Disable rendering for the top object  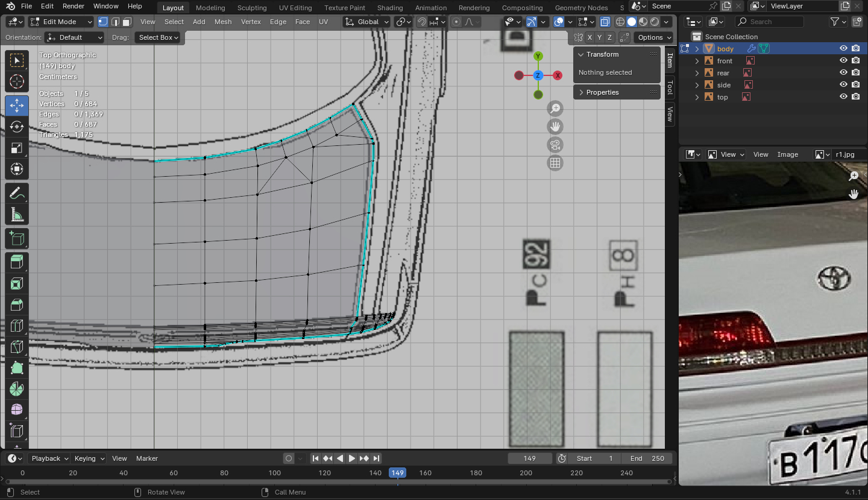[x=855, y=97]
